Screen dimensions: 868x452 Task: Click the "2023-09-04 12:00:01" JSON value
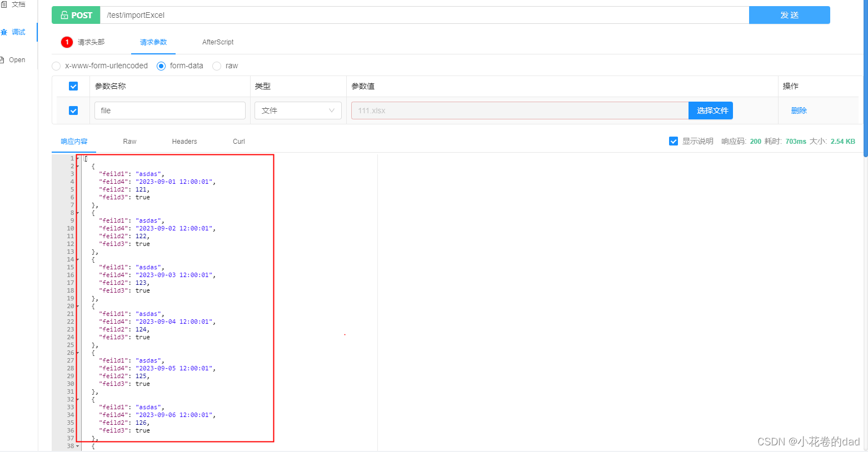point(174,322)
